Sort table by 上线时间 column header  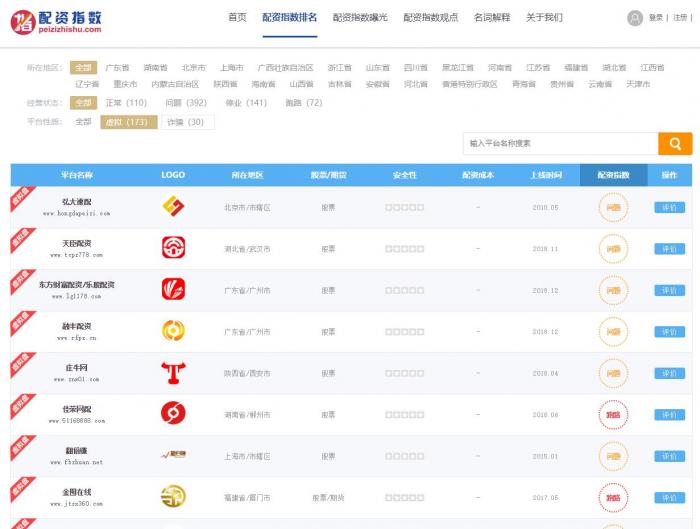pos(546,175)
